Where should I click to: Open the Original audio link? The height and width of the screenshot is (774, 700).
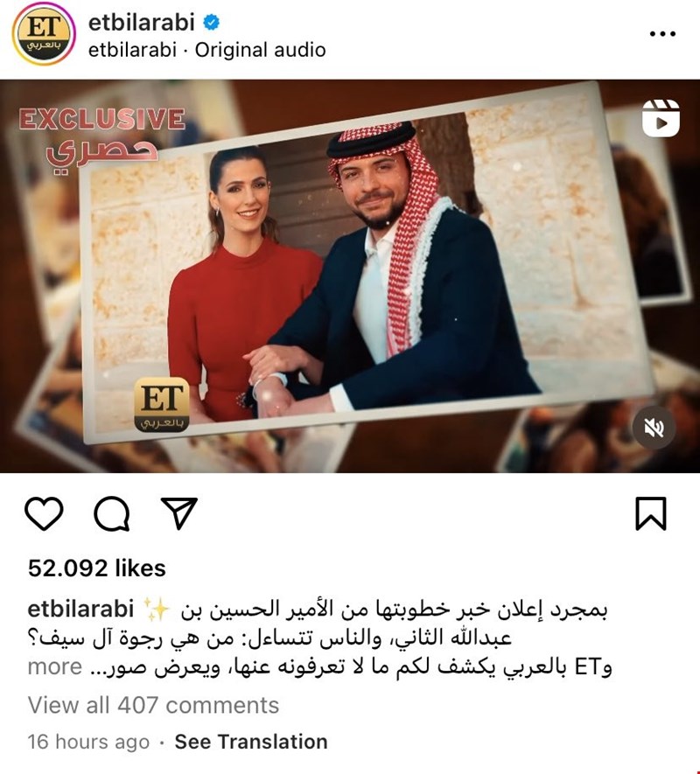tap(260, 50)
